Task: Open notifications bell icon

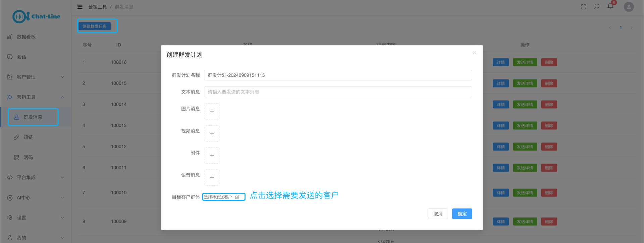Action: point(610,6)
